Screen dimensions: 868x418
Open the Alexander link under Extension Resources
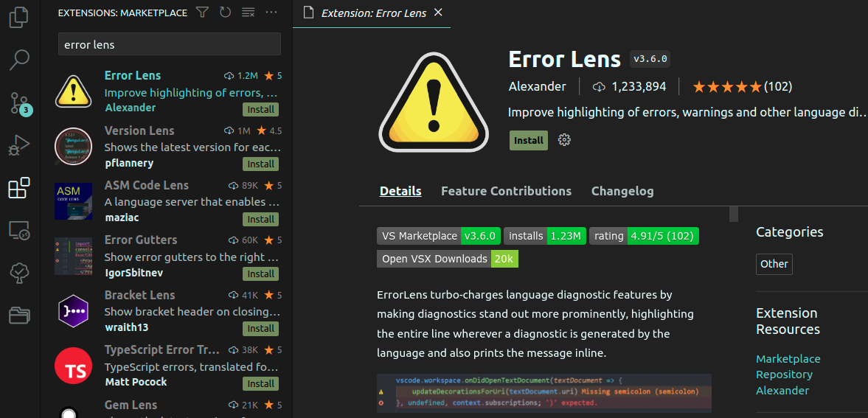[782, 390]
